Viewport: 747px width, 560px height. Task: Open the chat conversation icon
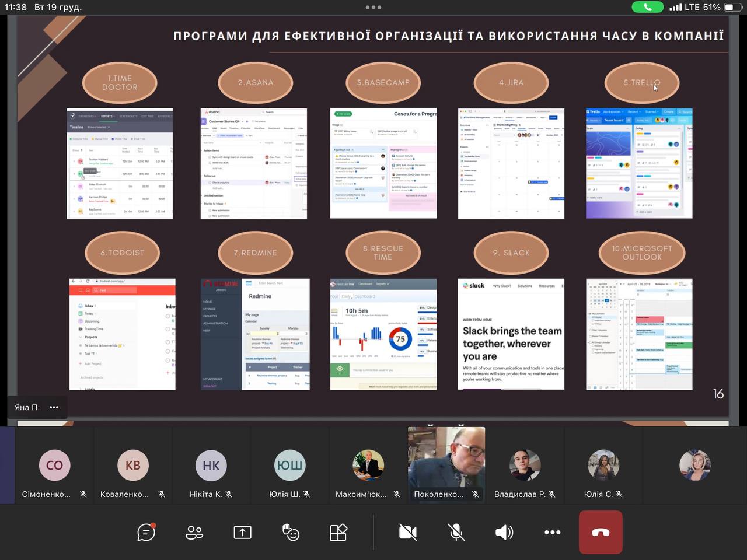click(146, 532)
